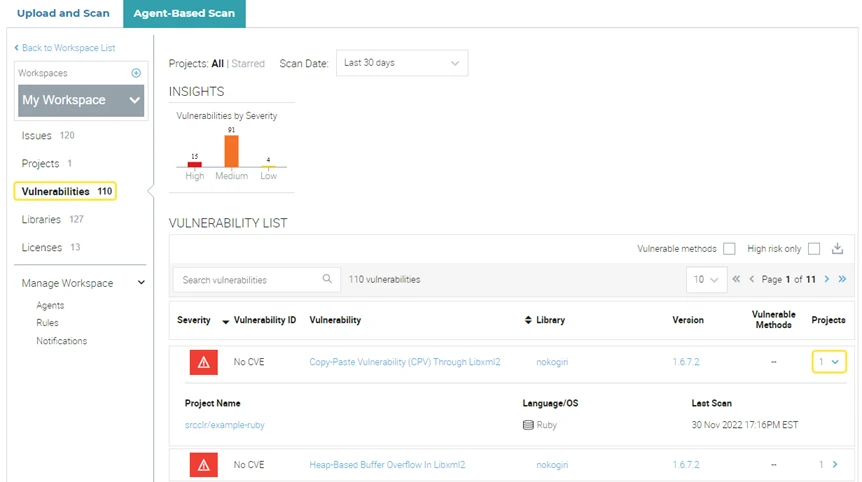The image size is (862, 482).
Task: Download the vulnerability list
Action: [x=837, y=248]
